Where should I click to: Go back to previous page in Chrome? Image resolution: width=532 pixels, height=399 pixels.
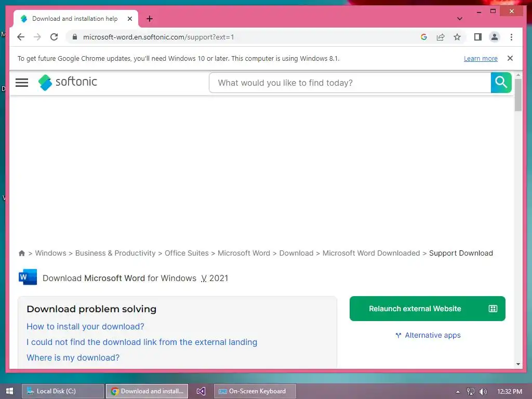[x=21, y=37]
